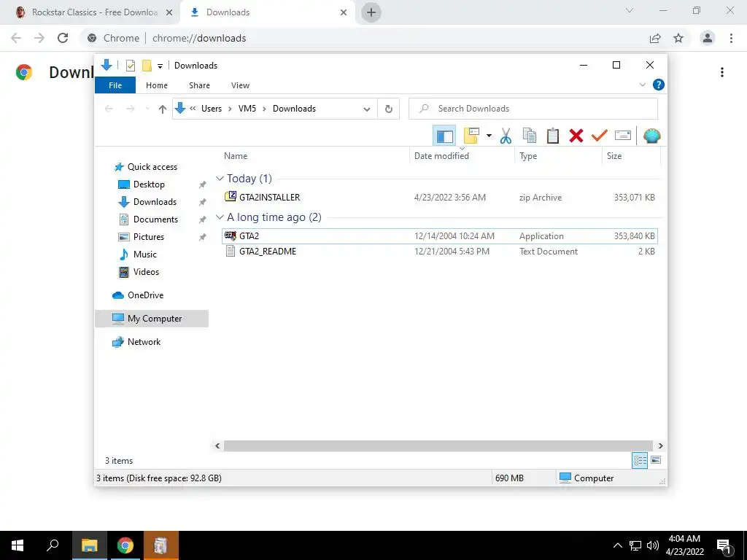This screenshot has height=560, width=747.
Task: Collapse the A long time ago (2) group
Action: pyautogui.click(x=220, y=217)
